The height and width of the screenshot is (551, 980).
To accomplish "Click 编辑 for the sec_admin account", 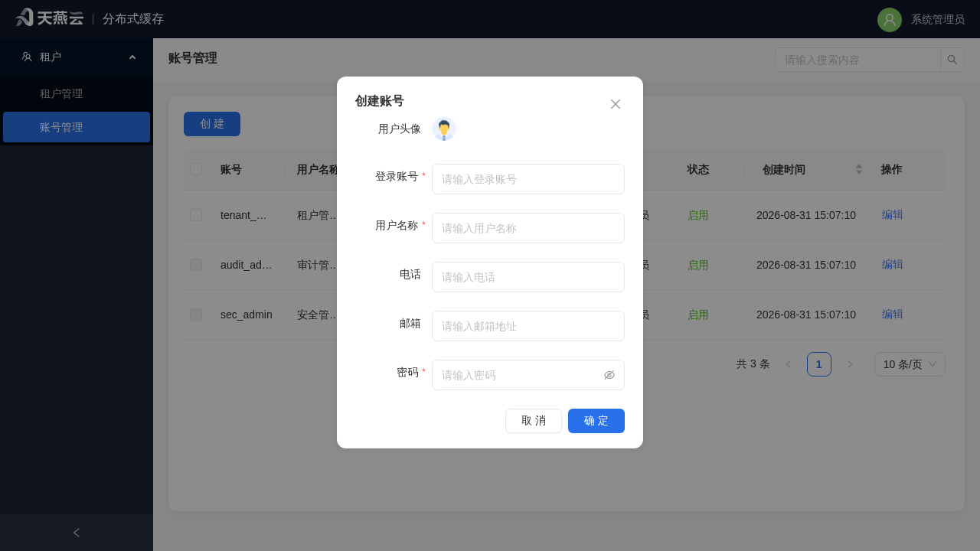I will (893, 315).
